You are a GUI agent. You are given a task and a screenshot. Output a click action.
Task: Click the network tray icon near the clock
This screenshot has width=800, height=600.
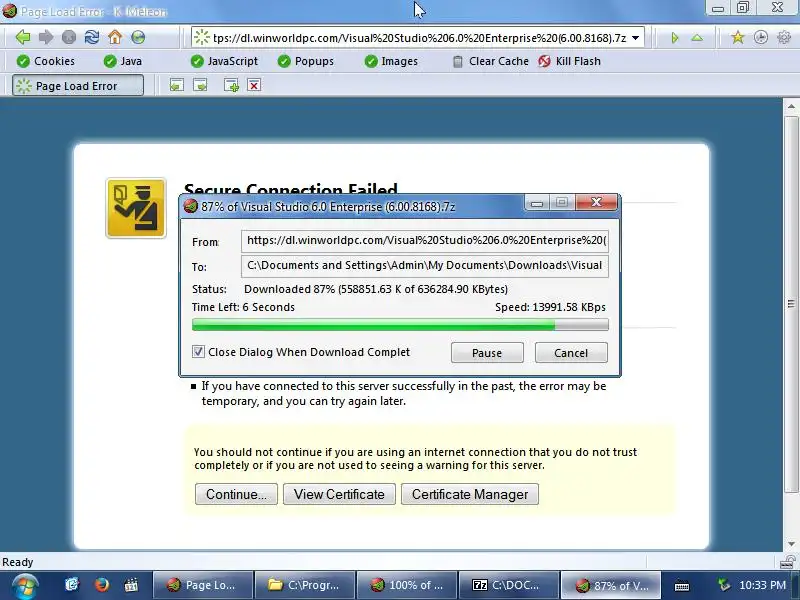click(723, 585)
